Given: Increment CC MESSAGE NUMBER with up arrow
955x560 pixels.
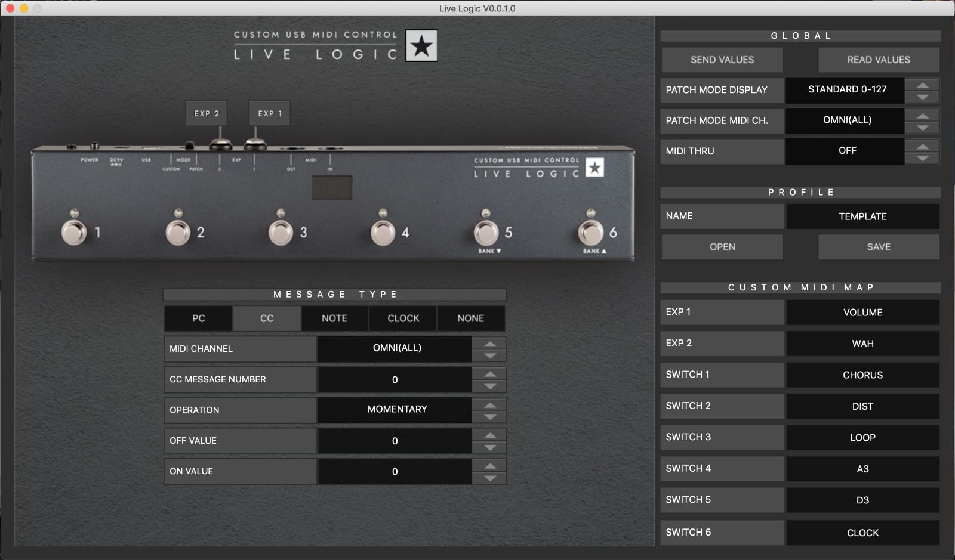Looking at the screenshot, I should pos(488,375).
